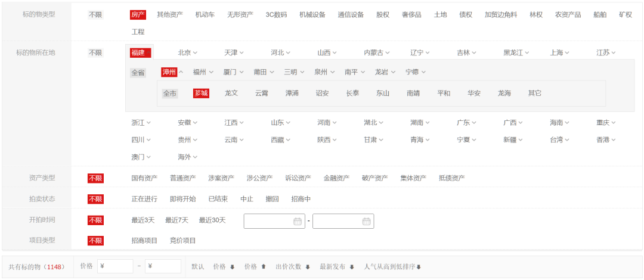This screenshot has height=280, width=644.
Task: Select the 东山 district
Action: [383, 93]
